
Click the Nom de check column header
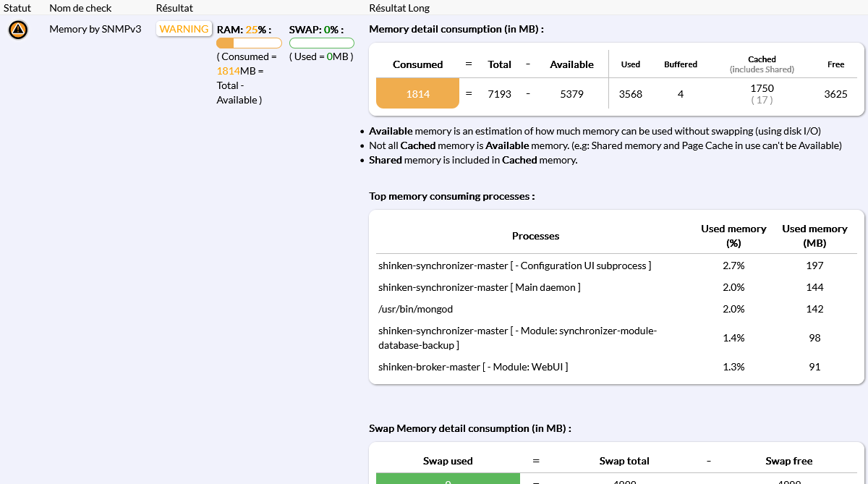click(80, 8)
